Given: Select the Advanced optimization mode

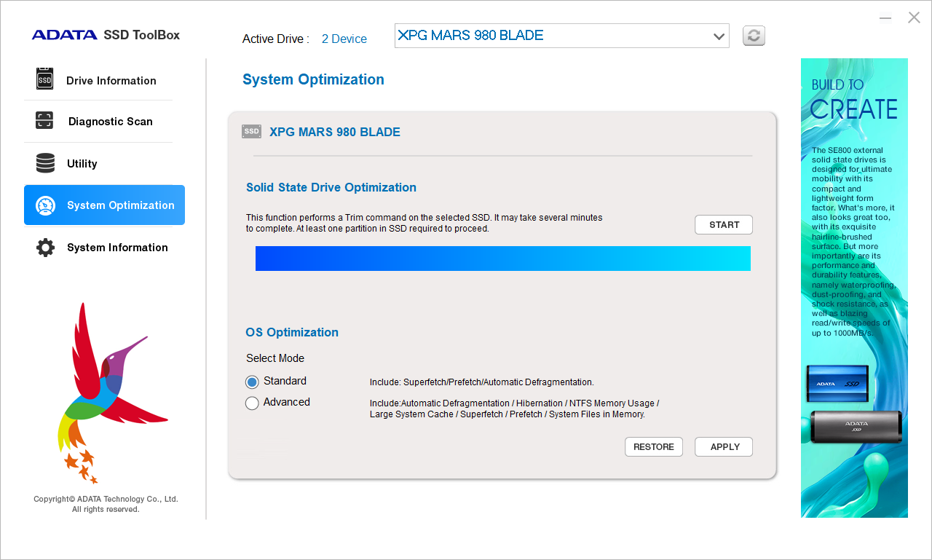Looking at the screenshot, I should click(x=252, y=403).
